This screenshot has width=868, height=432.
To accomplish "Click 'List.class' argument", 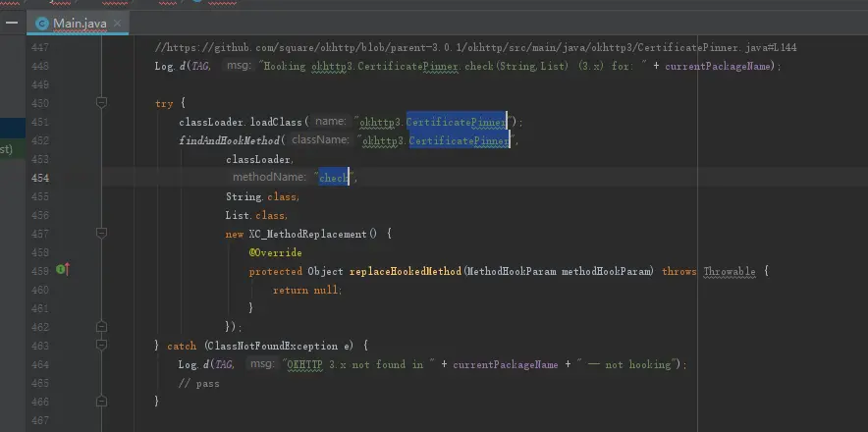I will click(257, 215).
